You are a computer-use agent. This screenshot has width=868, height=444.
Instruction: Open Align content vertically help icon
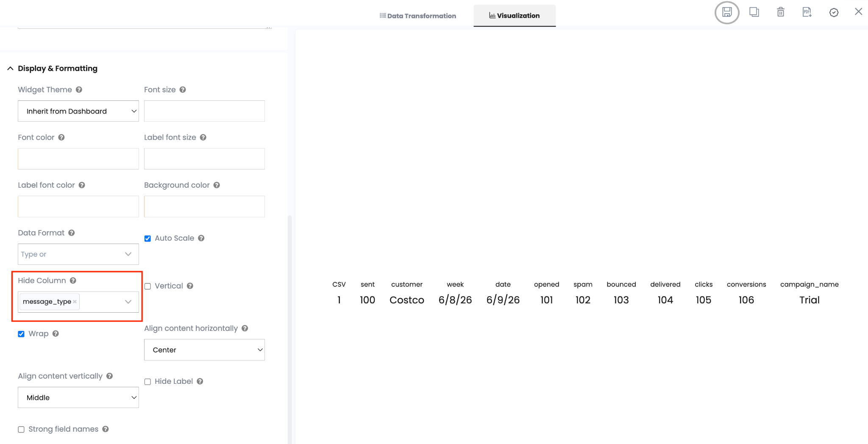pyautogui.click(x=109, y=376)
